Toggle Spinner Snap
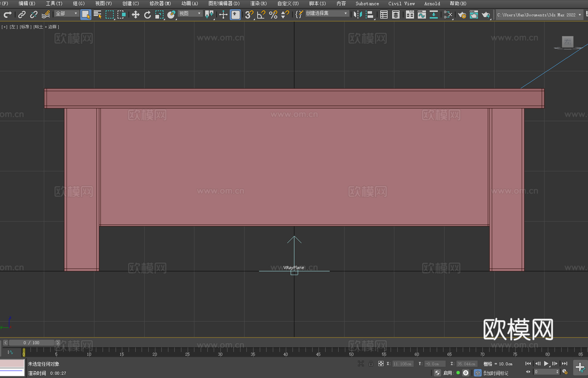 click(x=285, y=14)
